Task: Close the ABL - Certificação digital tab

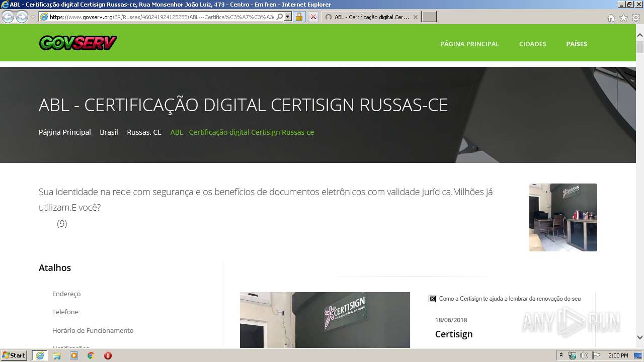Action: pyautogui.click(x=415, y=17)
